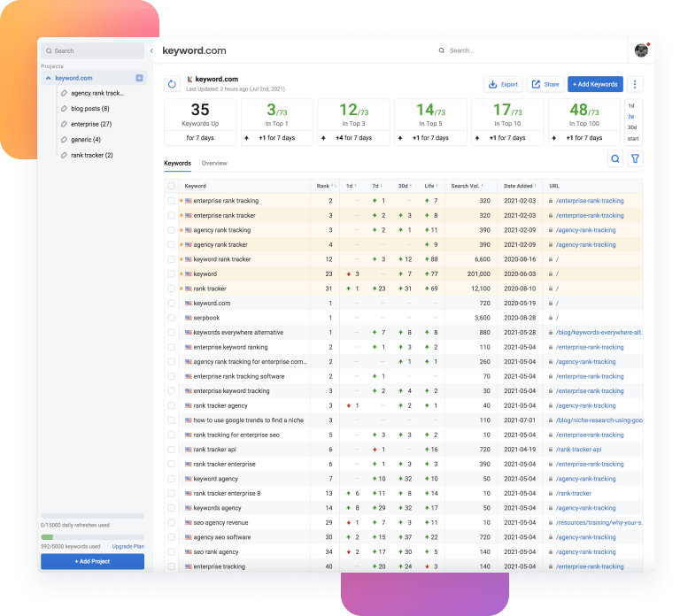Collapse the keyword.com project tree
680x616 pixels.
click(x=48, y=78)
